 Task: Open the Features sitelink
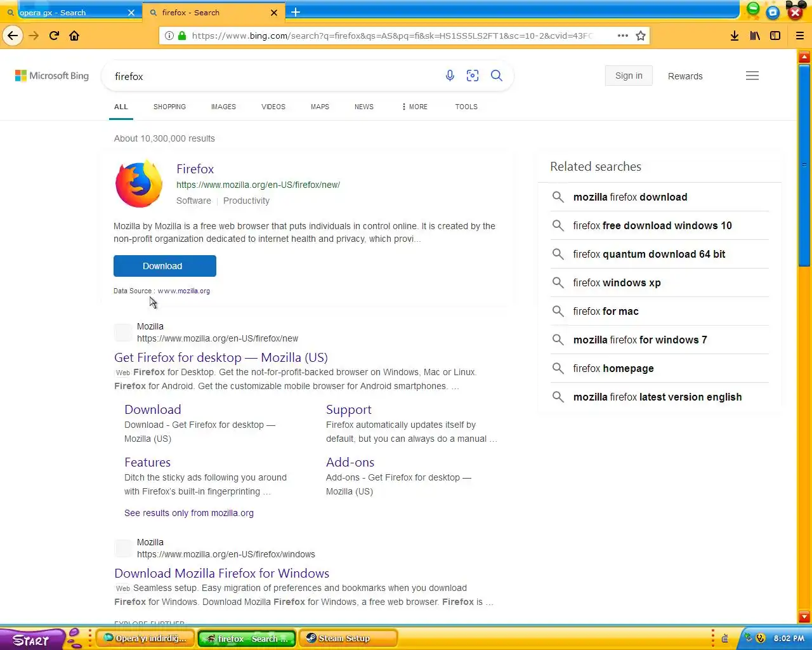click(x=147, y=462)
